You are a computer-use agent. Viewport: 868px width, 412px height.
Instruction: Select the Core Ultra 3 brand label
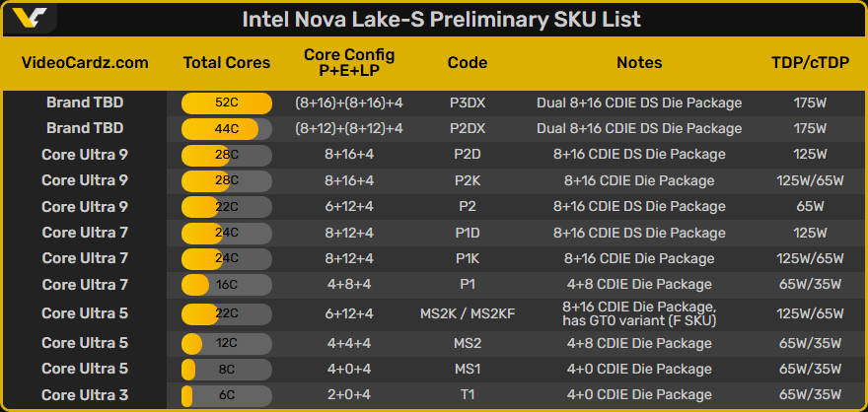[x=85, y=395]
